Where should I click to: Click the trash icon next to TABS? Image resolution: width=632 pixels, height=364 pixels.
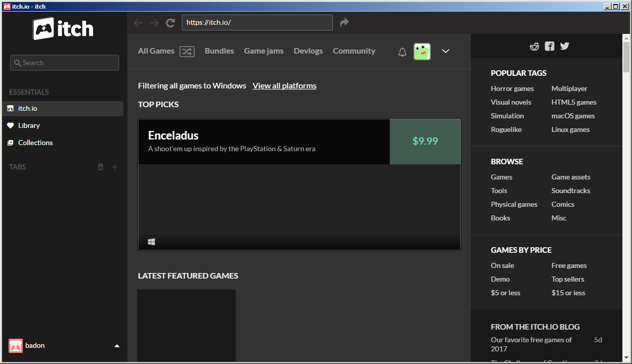point(100,166)
